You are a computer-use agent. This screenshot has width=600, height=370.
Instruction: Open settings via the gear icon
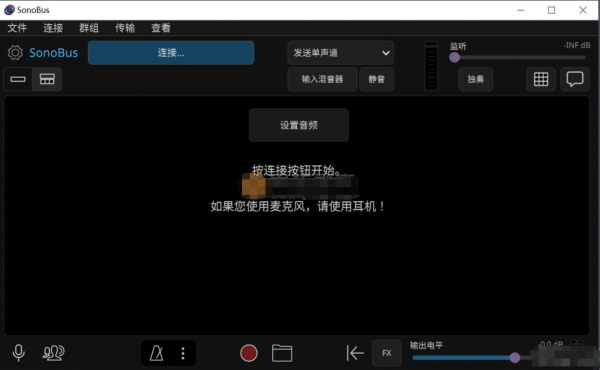tap(15, 53)
